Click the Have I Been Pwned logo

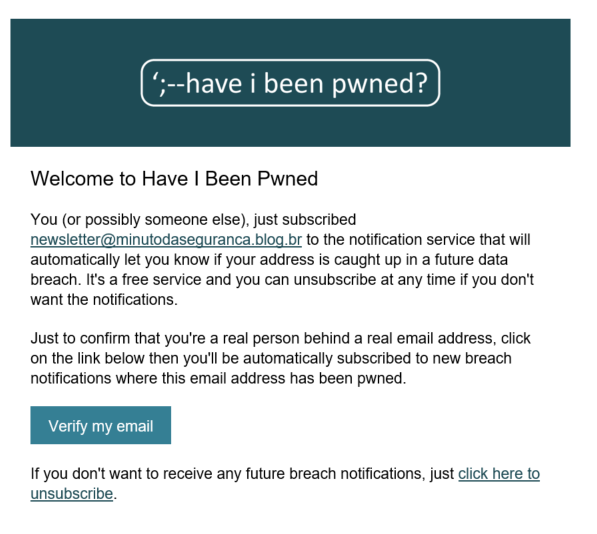tap(290, 83)
